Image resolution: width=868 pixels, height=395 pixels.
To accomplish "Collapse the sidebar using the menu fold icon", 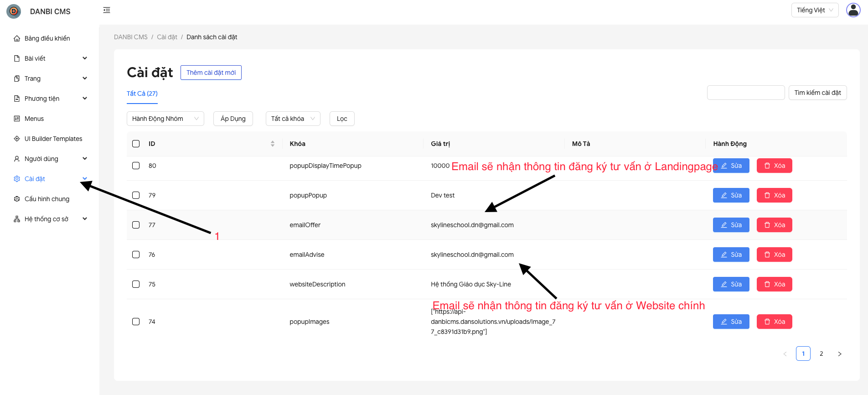I will point(107,10).
